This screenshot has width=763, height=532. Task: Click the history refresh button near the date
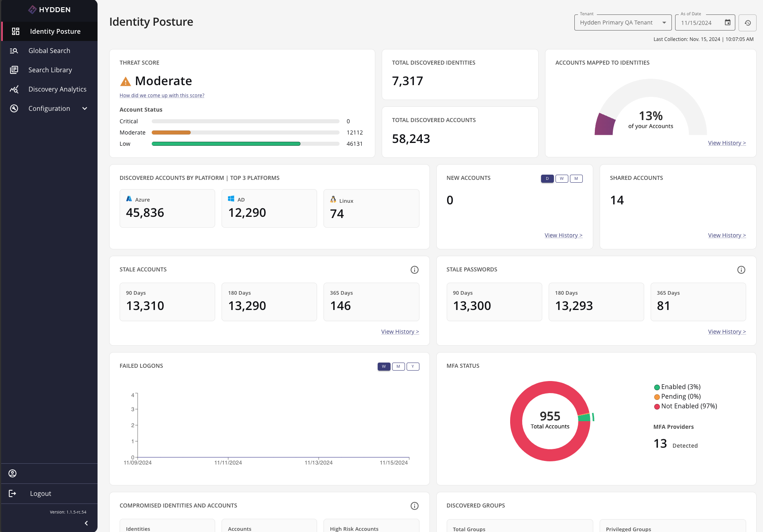tap(748, 23)
